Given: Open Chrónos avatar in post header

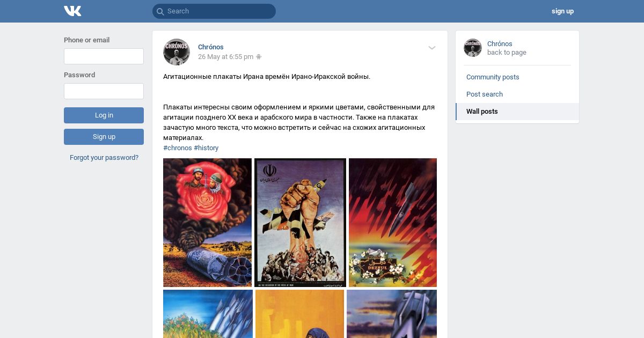Looking at the screenshot, I should click(177, 52).
